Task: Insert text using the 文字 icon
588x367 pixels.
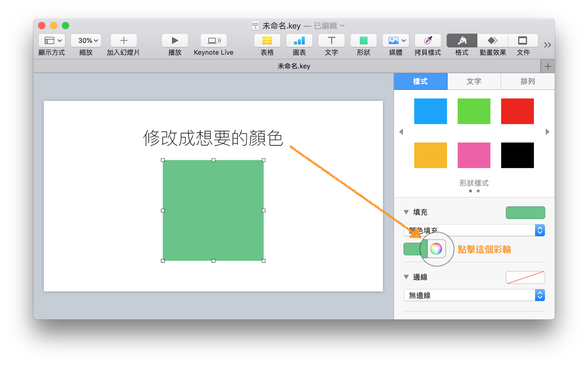Action: coord(331,40)
